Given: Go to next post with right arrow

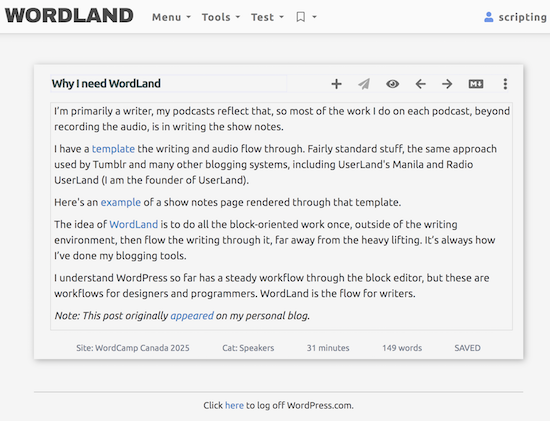Looking at the screenshot, I should point(447,84).
